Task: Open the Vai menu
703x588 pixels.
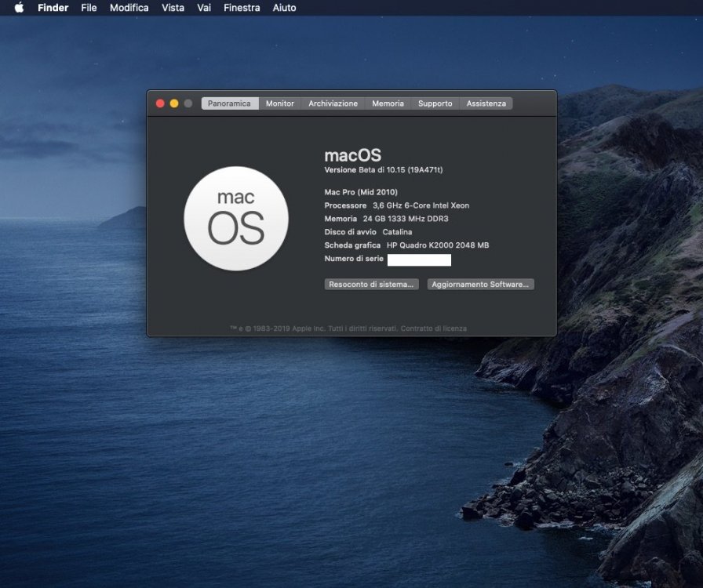Action: [x=204, y=8]
